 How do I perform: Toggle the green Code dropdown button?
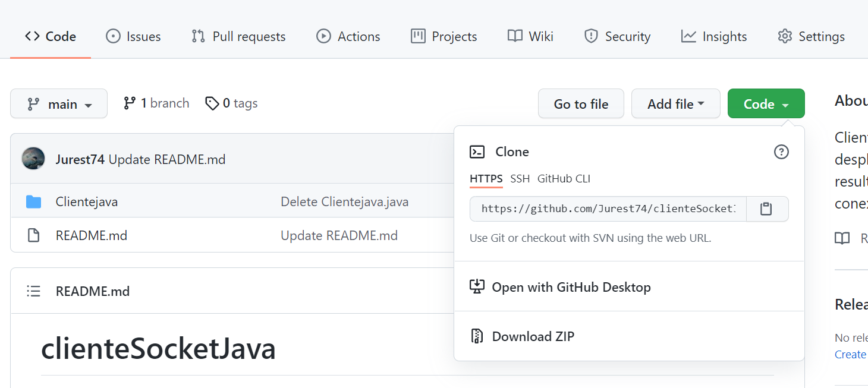(766, 104)
